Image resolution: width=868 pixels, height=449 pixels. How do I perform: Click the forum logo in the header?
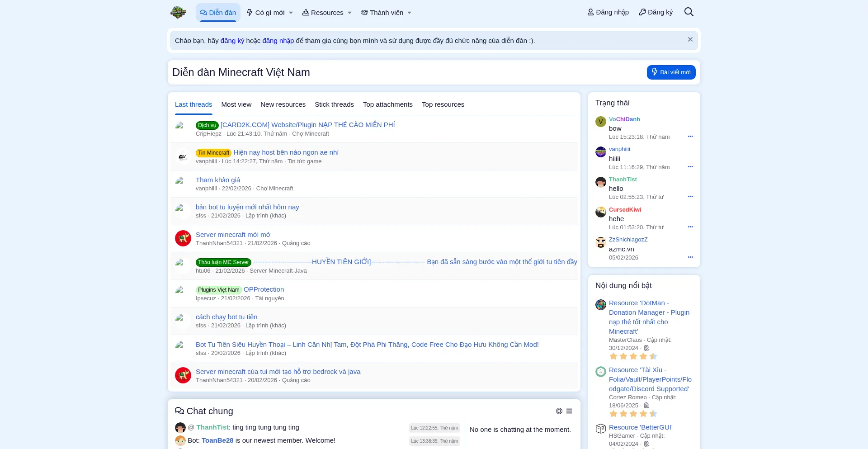(178, 12)
